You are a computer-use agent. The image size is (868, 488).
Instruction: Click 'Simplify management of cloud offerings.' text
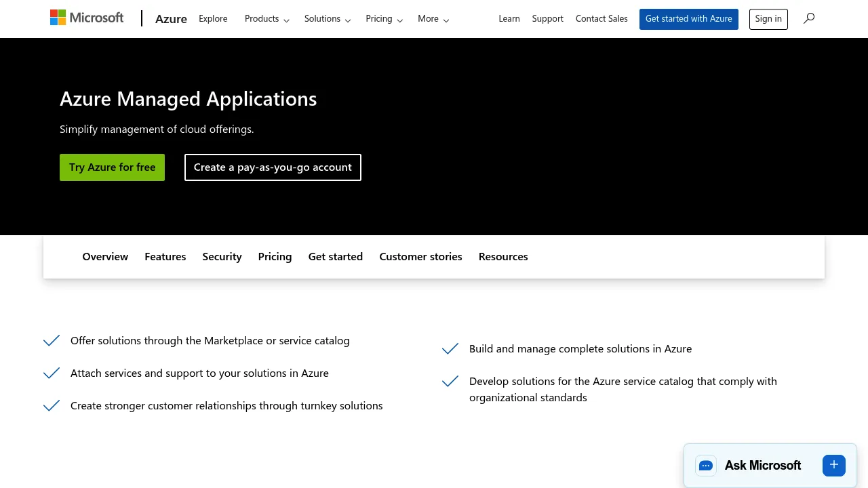(157, 129)
